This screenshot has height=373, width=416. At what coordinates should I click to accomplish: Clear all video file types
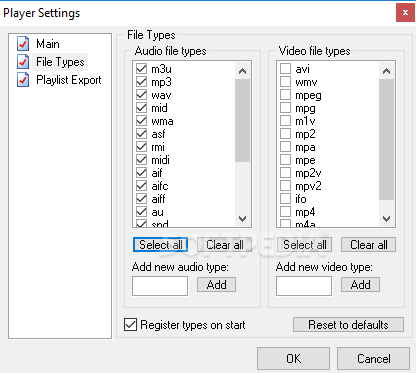[x=369, y=245]
